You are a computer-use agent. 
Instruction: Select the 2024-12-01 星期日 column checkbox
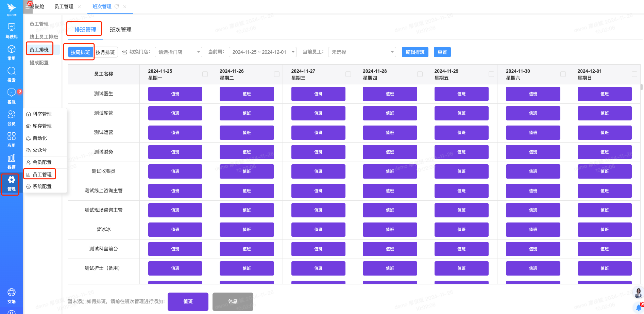pyautogui.click(x=634, y=74)
